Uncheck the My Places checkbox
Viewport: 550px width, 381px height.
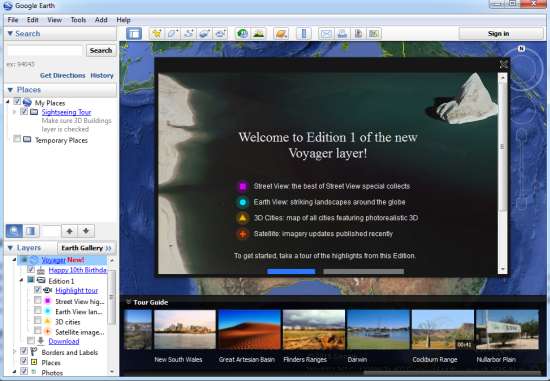click(17, 102)
